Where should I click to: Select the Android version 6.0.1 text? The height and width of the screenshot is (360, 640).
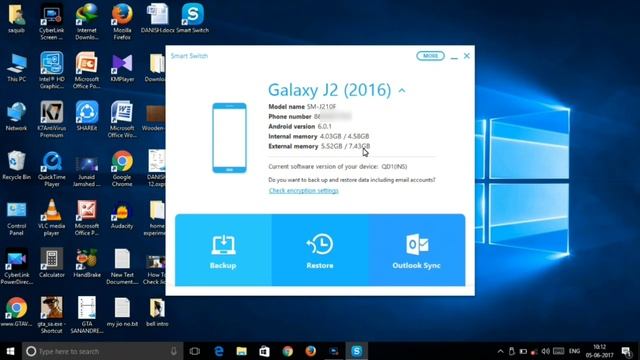[300, 127]
